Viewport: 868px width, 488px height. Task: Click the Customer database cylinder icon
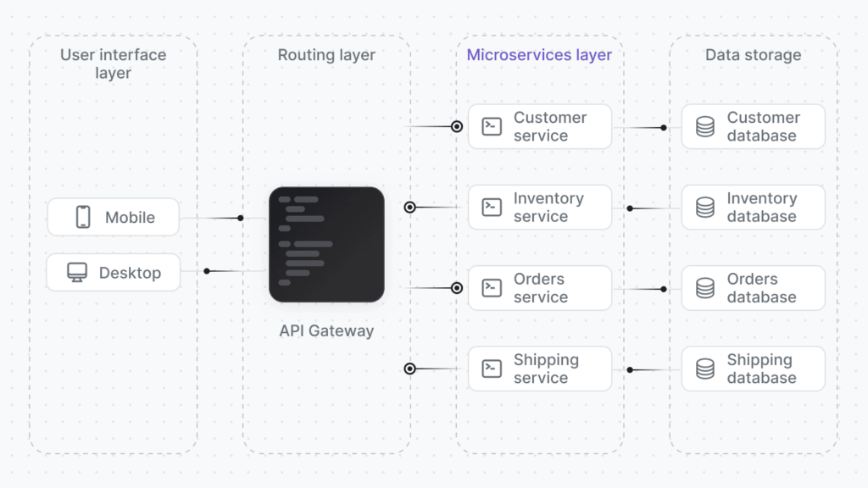[x=704, y=125]
